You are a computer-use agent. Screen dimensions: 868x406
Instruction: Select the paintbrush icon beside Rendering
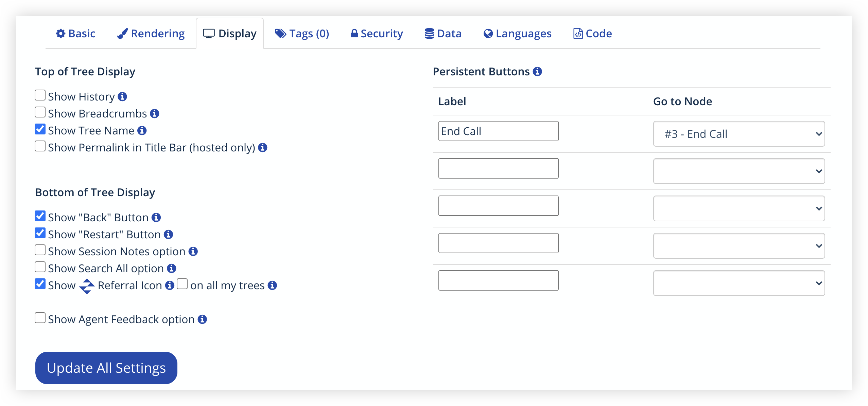(122, 33)
